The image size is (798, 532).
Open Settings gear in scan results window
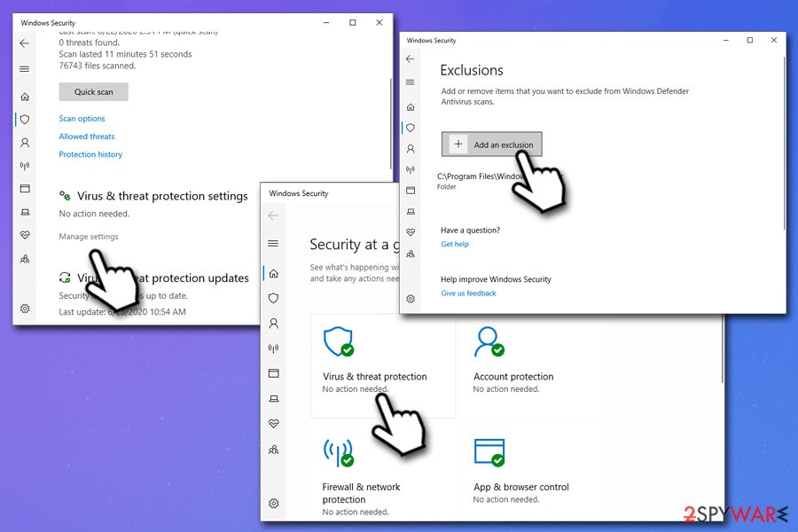[x=25, y=309]
